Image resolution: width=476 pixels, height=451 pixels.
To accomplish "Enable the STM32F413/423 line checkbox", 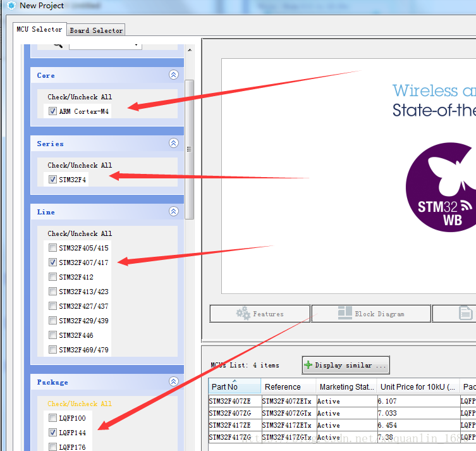I will [x=52, y=292].
